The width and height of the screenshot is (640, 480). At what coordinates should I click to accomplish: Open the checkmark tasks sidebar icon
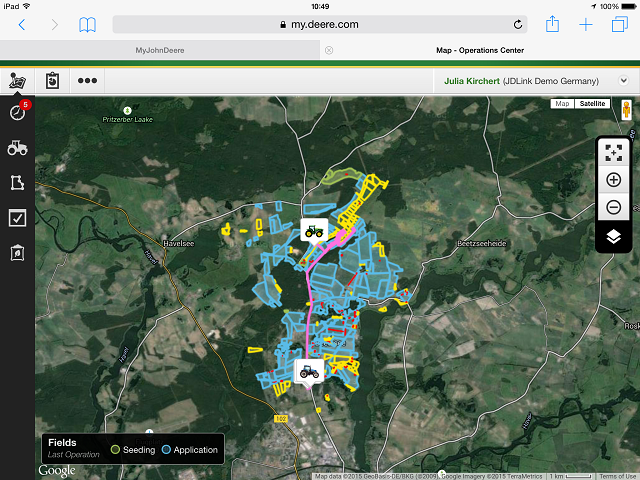pyautogui.click(x=17, y=218)
